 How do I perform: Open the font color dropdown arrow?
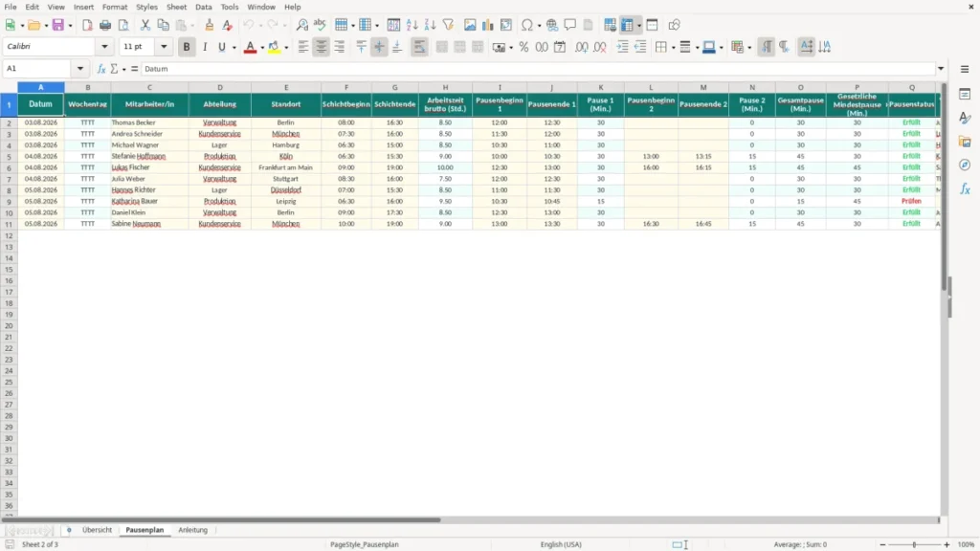pos(262,48)
